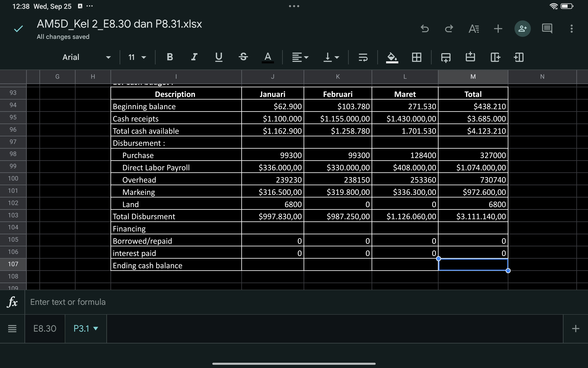Screen dimensions: 588x368
Task: Open the insert plus menu
Action: (498, 29)
